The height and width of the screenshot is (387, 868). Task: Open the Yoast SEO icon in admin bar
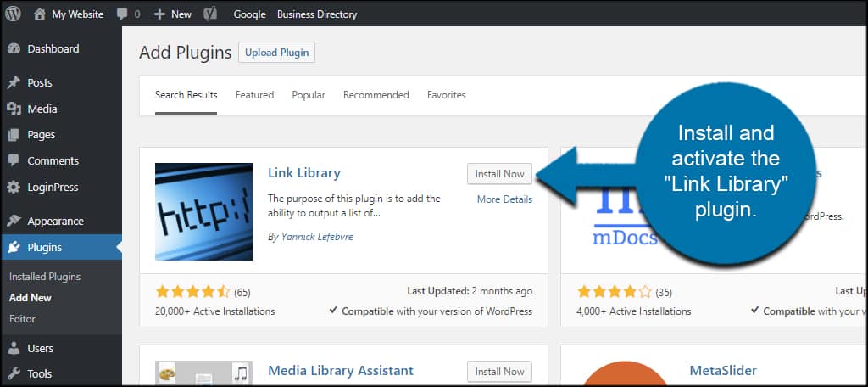point(210,14)
